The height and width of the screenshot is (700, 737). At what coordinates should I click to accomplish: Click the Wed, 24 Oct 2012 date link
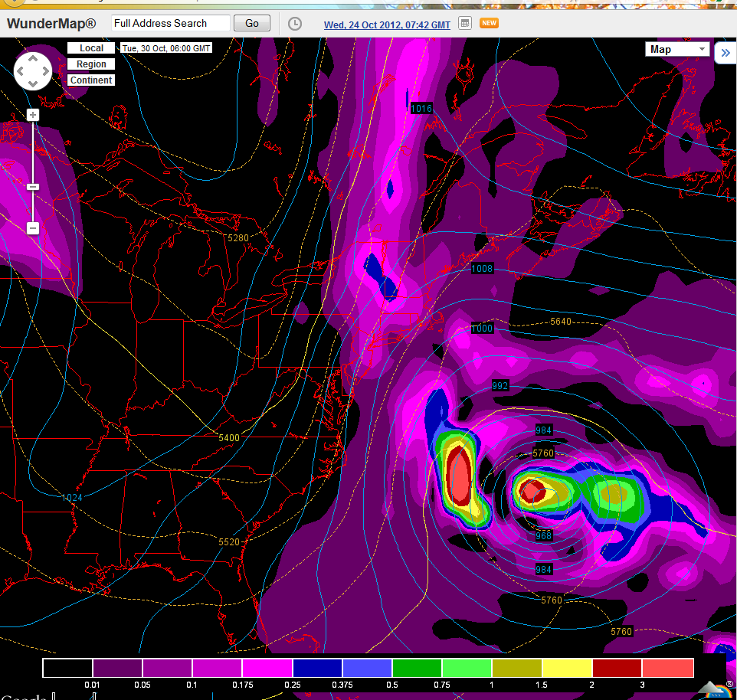(387, 25)
